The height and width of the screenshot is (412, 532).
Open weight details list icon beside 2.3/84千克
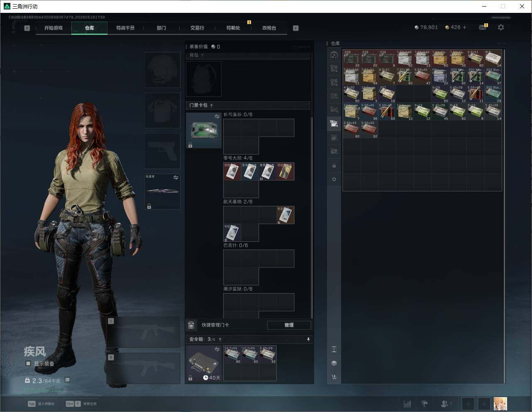[x=67, y=380]
